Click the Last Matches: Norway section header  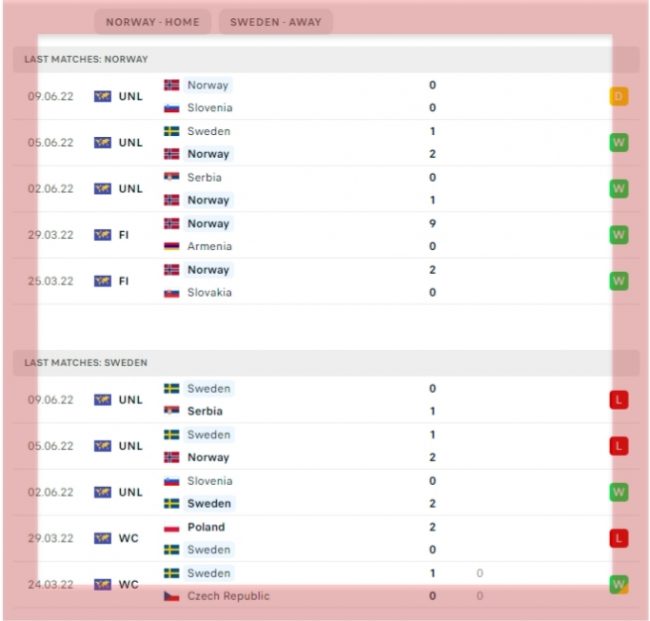click(x=86, y=60)
